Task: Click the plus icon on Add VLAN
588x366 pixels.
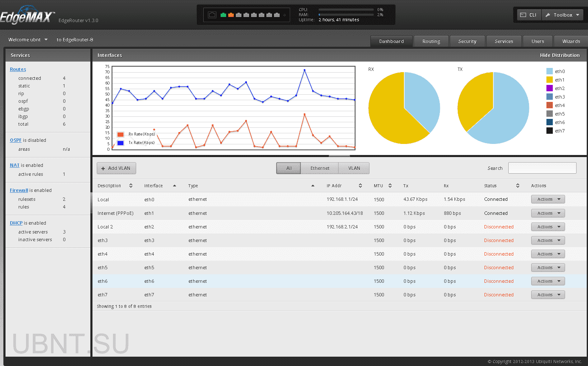Action: 103,168
